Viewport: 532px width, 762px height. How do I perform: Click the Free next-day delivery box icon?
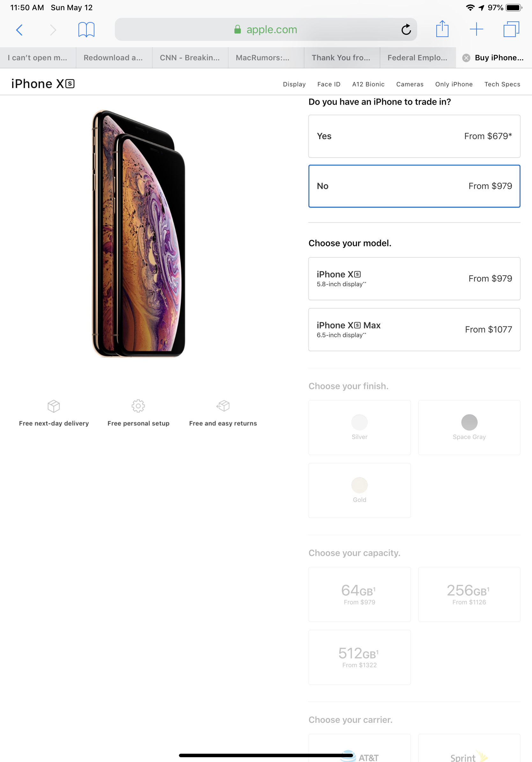(x=54, y=406)
